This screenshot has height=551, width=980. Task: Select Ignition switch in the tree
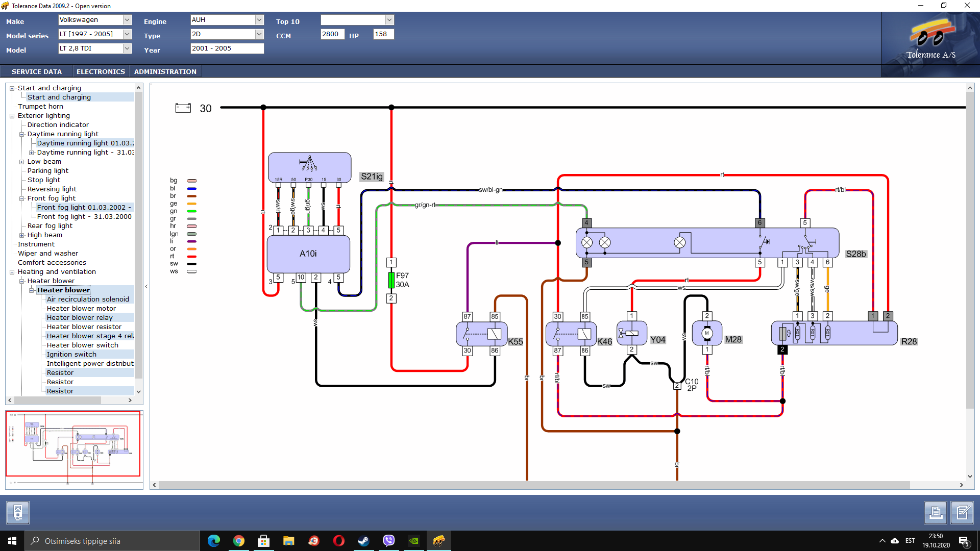pos(71,354)
